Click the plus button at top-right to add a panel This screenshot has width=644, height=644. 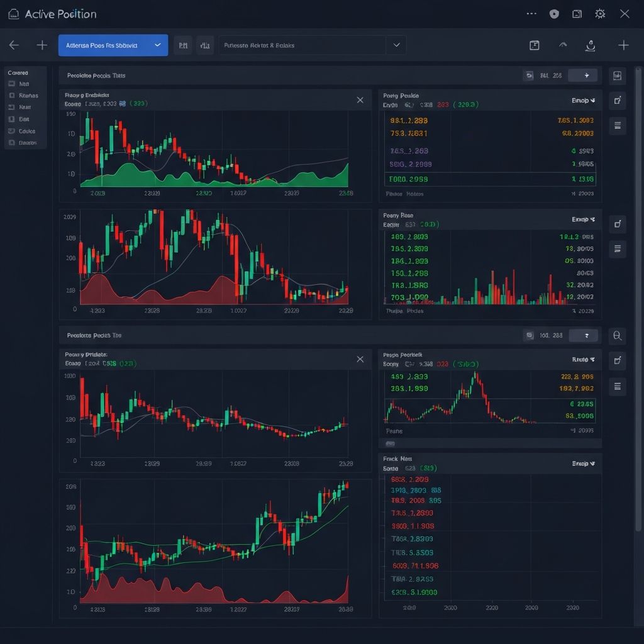[x=623, y=45]
